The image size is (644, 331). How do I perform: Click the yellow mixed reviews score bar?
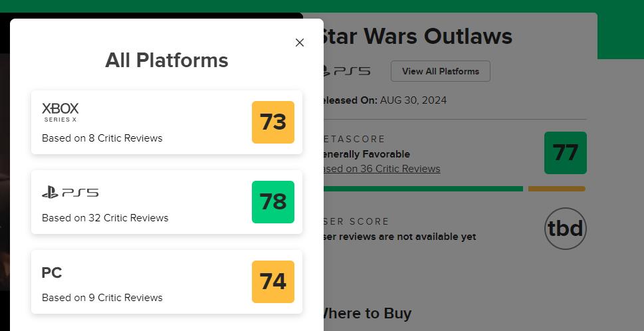[x=556, y=189]
